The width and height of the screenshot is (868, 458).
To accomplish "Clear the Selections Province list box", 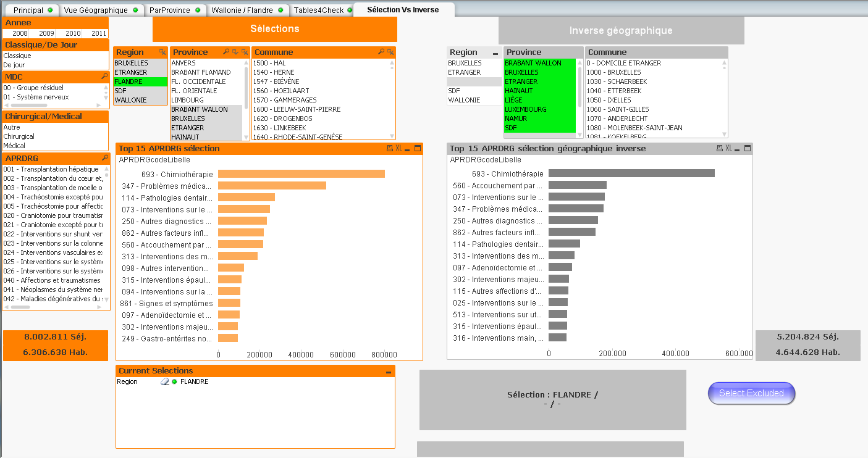I will click(x=245, y=52).
